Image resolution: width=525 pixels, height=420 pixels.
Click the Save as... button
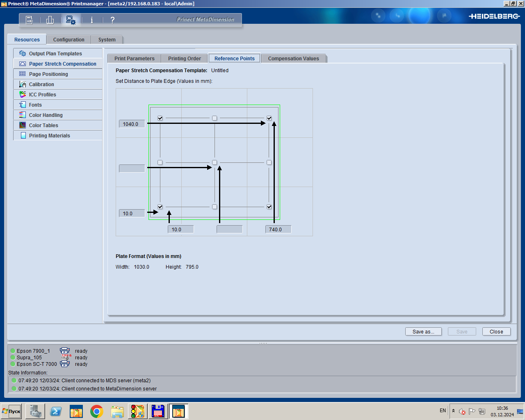pos(423,331)
